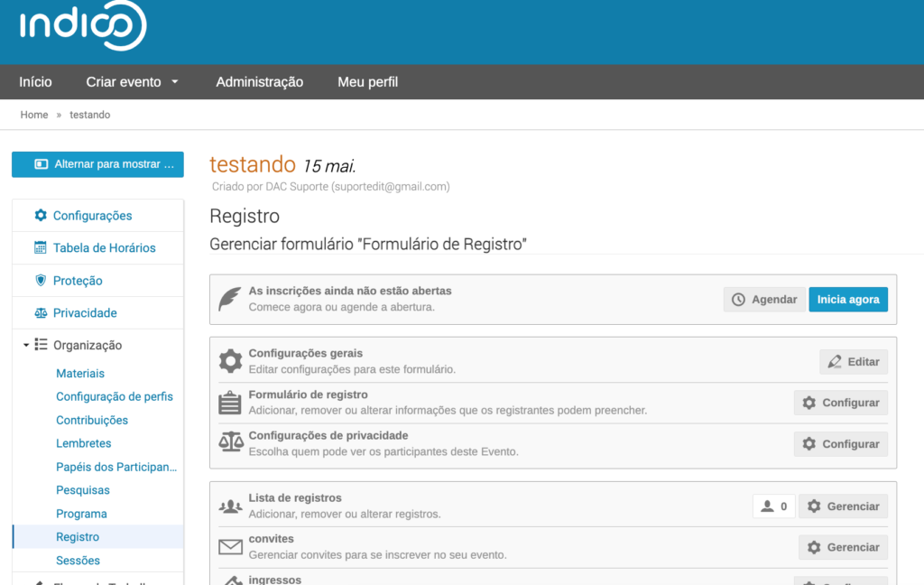This screenshot has height=585, width=924.
Task: Click testando breadcrumb link
Action: [x=89, y=115]
